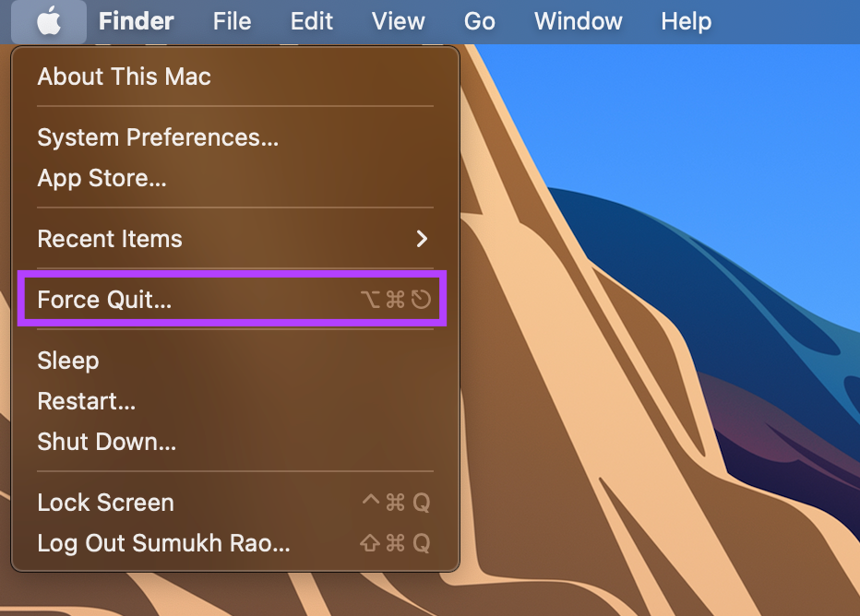The width and height of the screenshot is (860, 616).
Task: Select Restart… menu entry
Action: 235,400
